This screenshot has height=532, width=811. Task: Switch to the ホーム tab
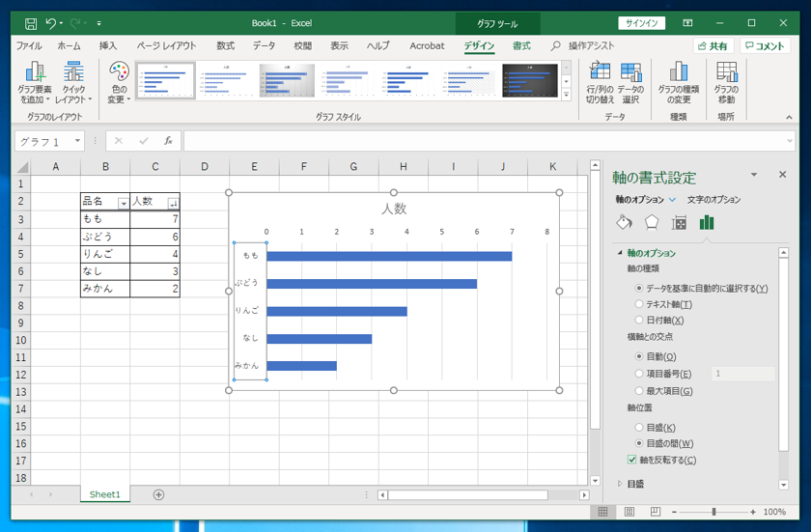pos(69,46)
